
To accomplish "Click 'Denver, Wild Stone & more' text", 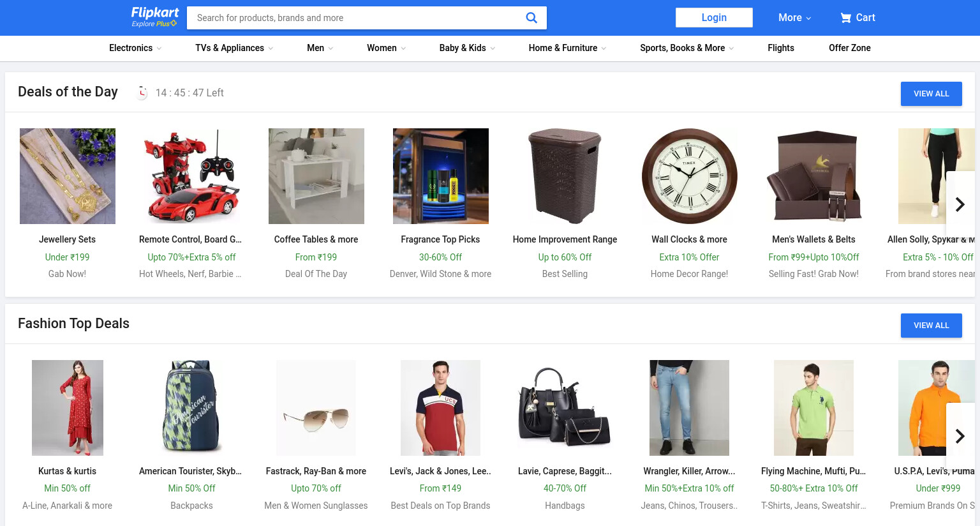I will (441, 274).
